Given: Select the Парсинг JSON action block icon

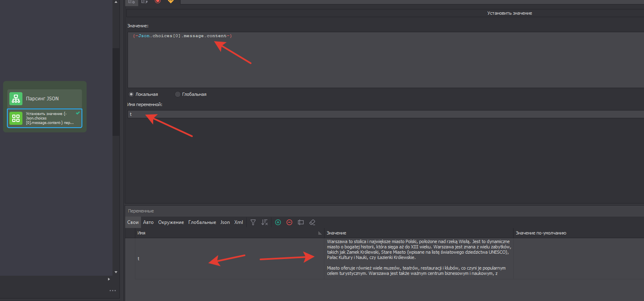Looking at the screenshot, I should tap(16, 99).
